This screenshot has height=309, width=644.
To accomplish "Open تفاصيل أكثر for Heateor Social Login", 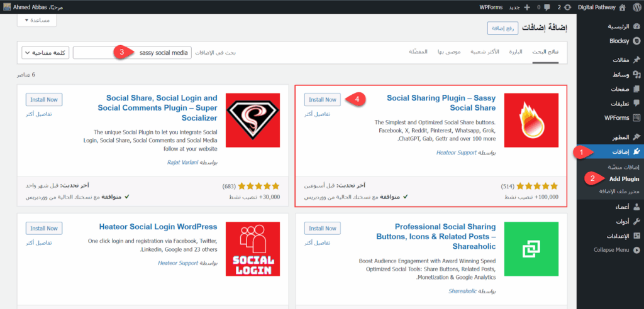I will (x=38, y=243).
